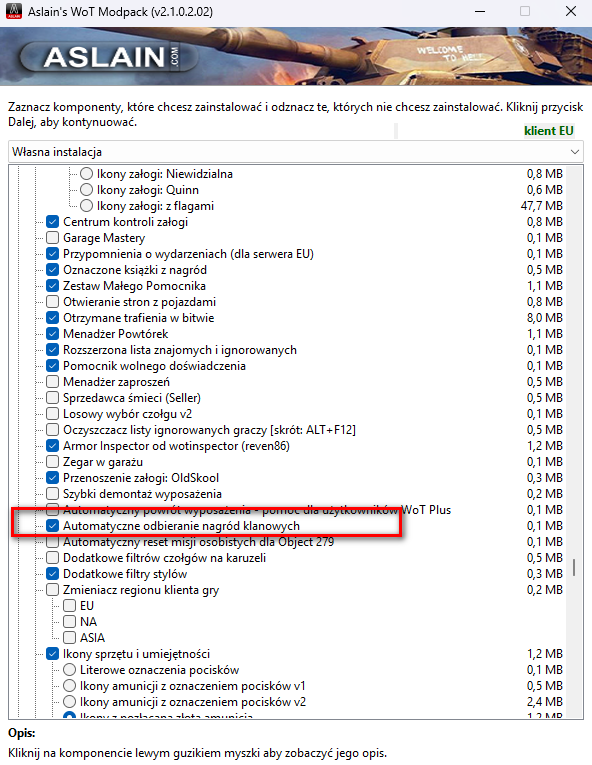Check the Zmieniacz regionu klienta gry box
592x765 pixels.
53,590
